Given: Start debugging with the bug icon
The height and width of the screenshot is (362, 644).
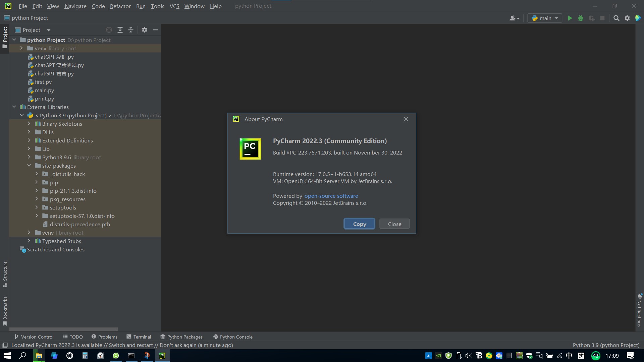Looking at the screenshot, I should pyautogui.click(x=581, y=18).
